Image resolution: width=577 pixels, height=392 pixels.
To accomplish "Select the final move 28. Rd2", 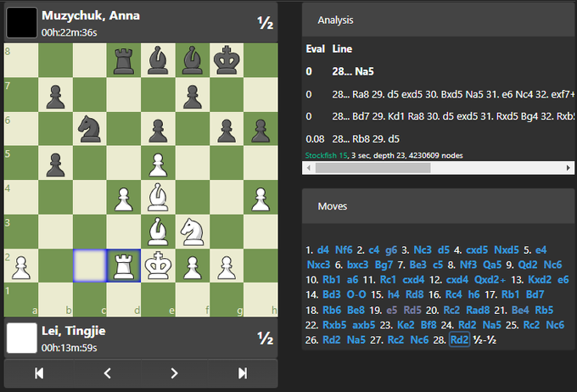I will pyautogui.click(x=459, y=340).
